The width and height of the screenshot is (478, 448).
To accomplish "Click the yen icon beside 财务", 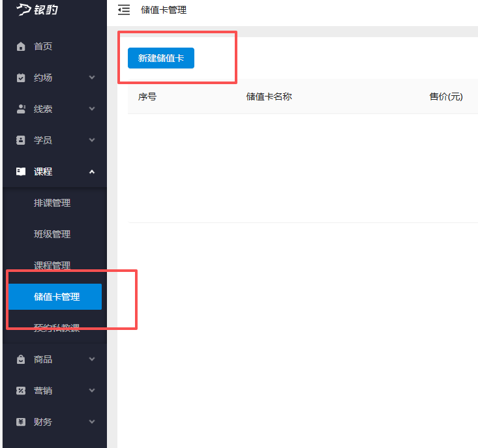I will [x=21, y=422].
